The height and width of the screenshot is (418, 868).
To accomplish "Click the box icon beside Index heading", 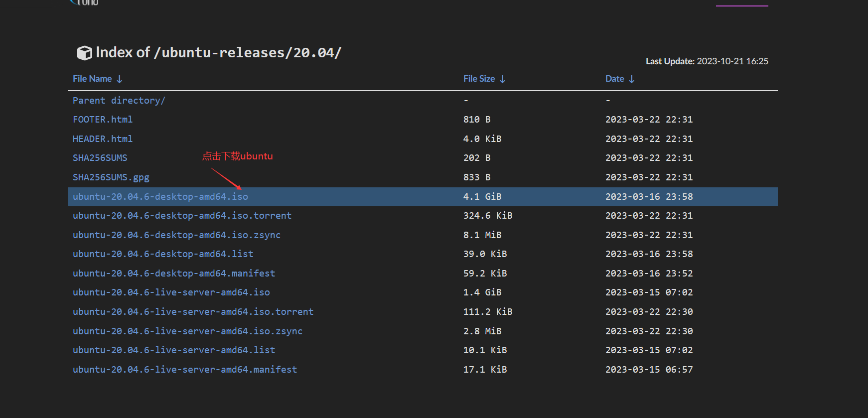I will tap(84, 53).
